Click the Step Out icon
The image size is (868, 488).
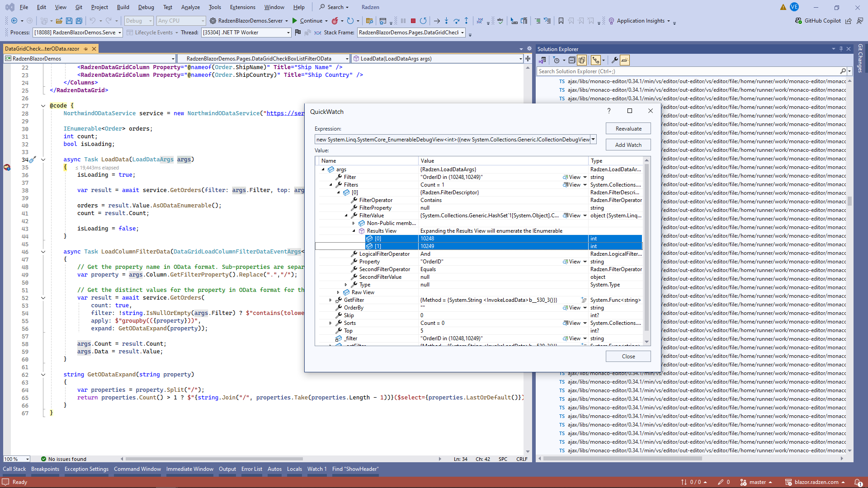pyautogui.click(x=467, y=21)
